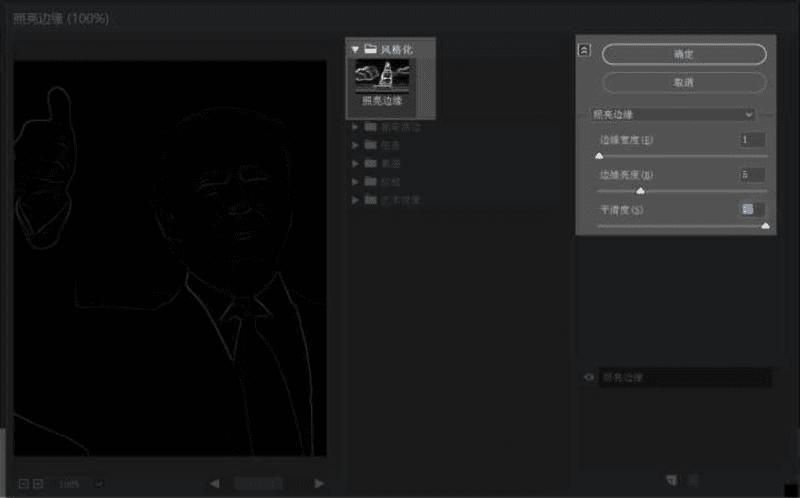
Task: Click the dialog title 照亮边缘 (100%)
Action: (x=61, y=19)
